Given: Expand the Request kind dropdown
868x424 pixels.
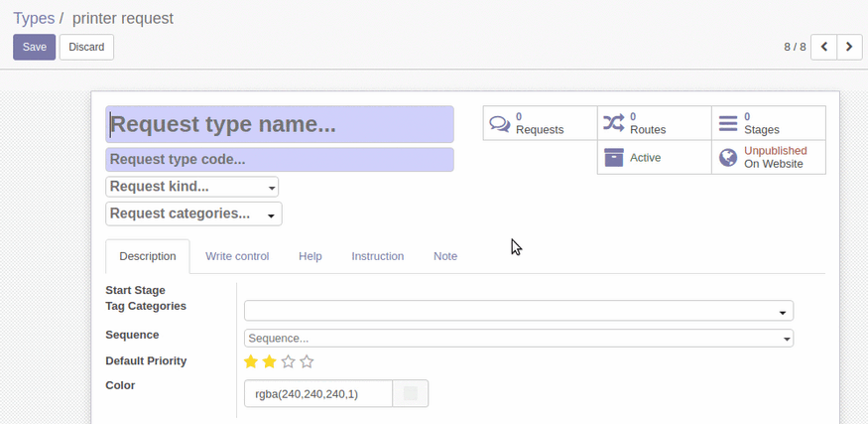Looking at the screenshot, I should coord(191,187).
